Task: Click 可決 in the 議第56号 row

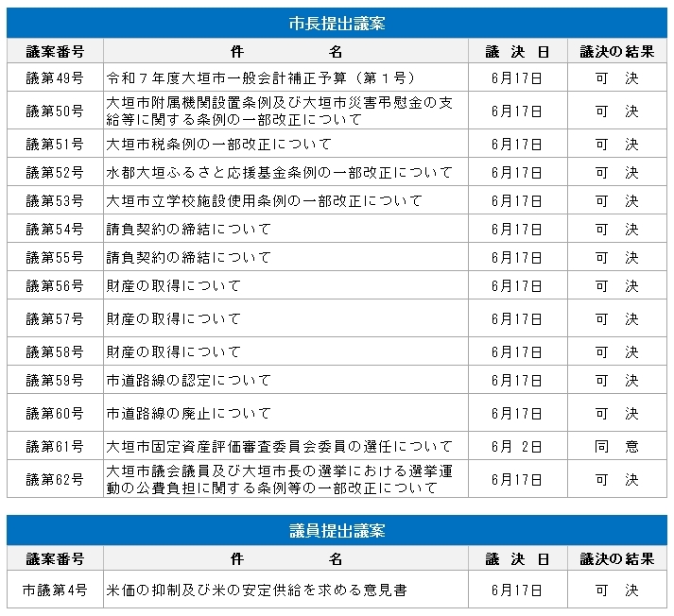Action: pos(617,285)
